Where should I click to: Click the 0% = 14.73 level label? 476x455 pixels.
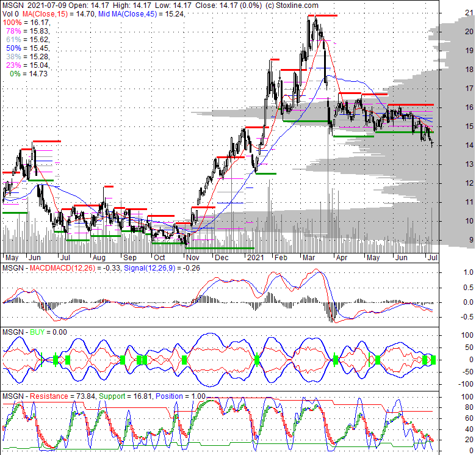click(x=29, y=73)
